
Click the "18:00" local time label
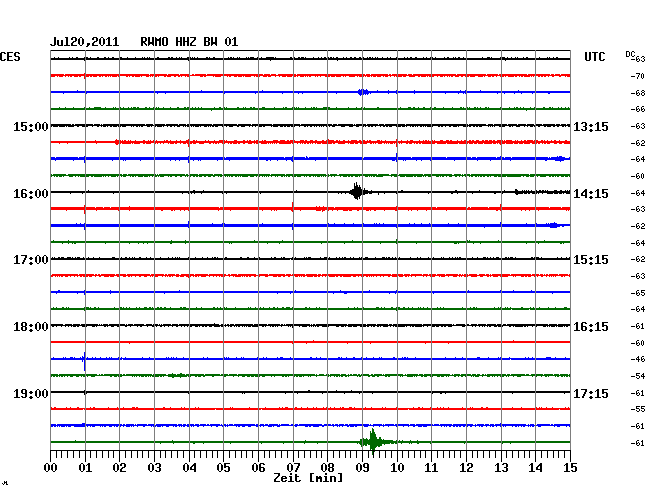[x=31, y=327]
